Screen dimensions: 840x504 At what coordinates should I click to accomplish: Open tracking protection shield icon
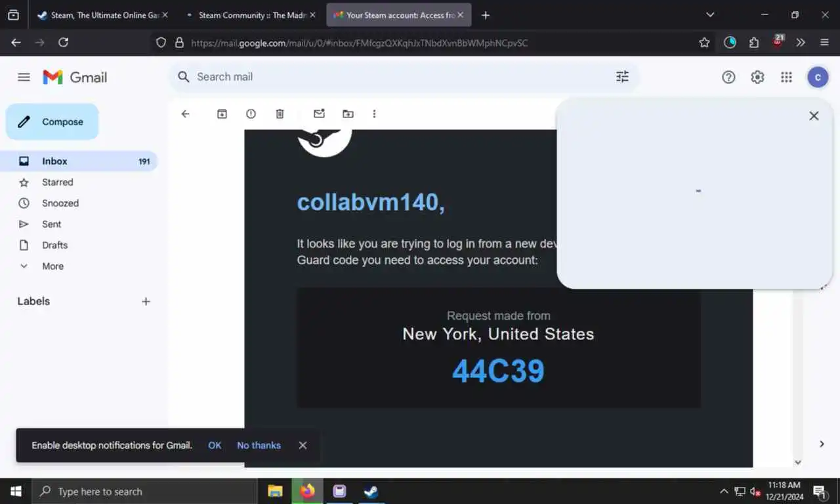[x=161, y=43]
